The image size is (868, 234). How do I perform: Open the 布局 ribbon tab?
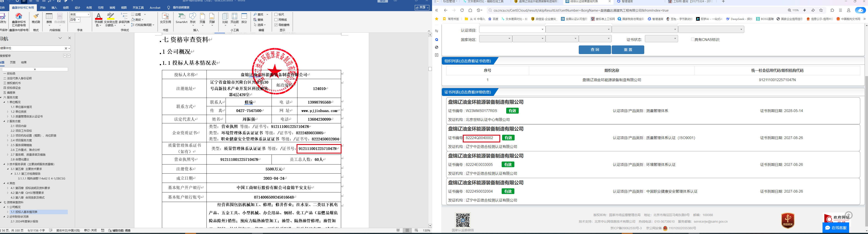pyautogui.click(x=89, y=7)
